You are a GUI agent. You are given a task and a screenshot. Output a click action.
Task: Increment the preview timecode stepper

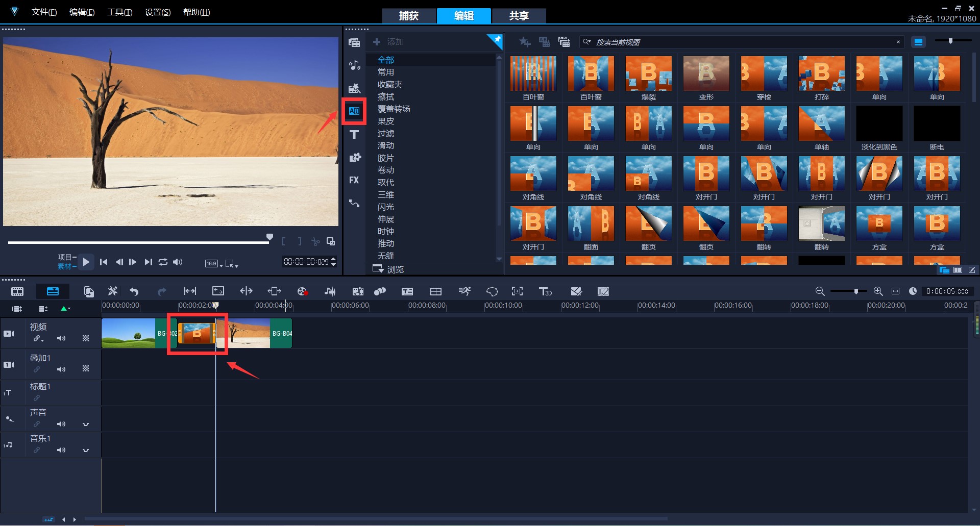pyautogui.click(x=334, y=259)
